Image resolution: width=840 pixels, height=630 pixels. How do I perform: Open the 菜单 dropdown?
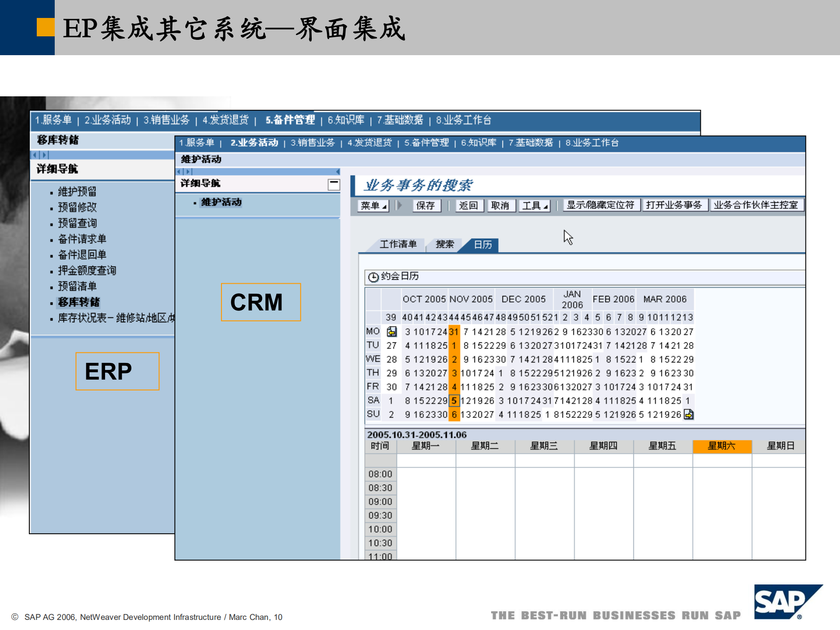(373, 205)
